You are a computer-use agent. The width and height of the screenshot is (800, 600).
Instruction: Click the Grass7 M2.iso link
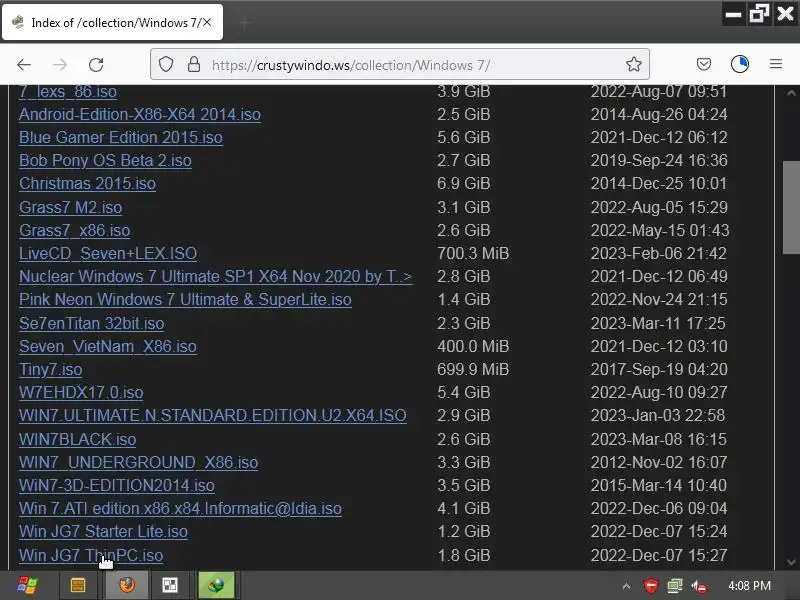tap(70, 207)
